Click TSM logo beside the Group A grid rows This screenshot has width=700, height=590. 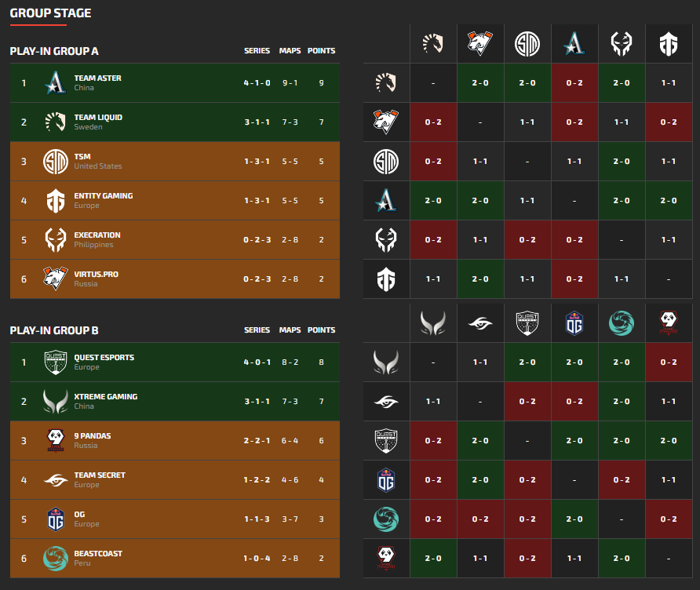coord(386,161)
